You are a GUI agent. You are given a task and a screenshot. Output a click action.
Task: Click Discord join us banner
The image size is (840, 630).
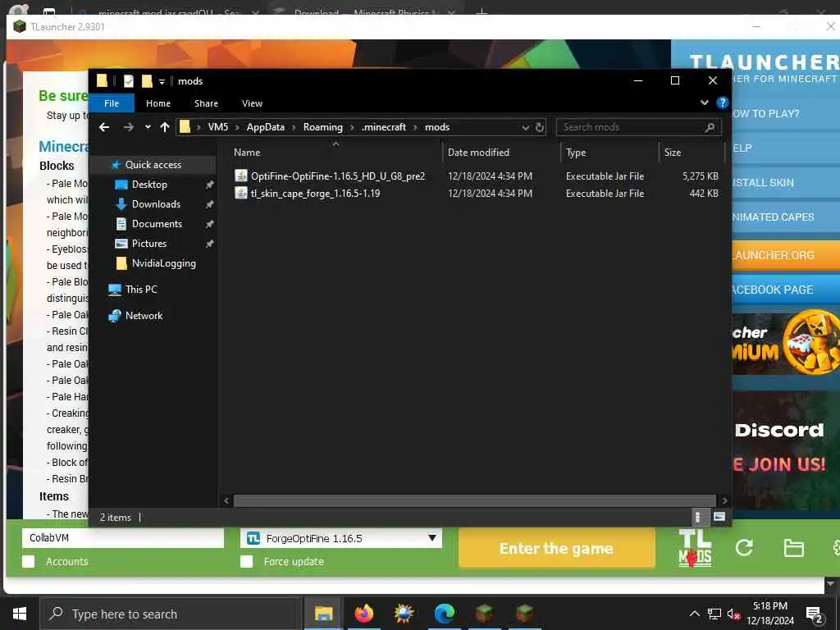pyautogui.click(x=785, y=450)
